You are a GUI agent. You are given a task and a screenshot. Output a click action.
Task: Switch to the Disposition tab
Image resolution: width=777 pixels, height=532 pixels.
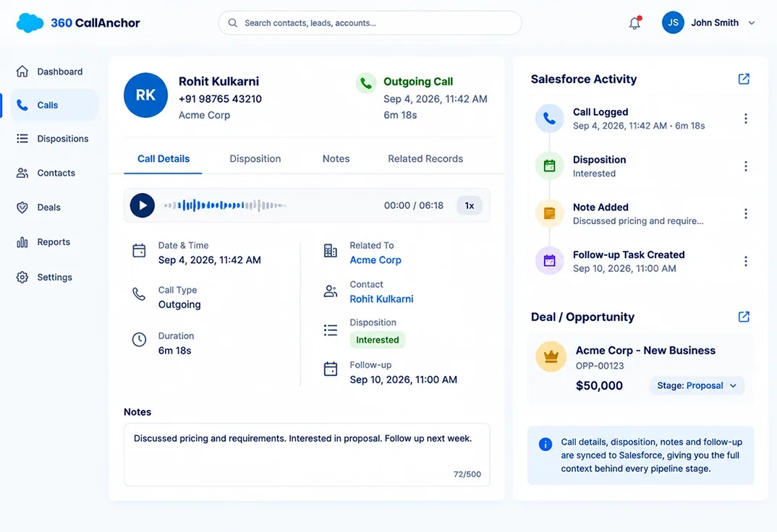[x=255, y=159]
